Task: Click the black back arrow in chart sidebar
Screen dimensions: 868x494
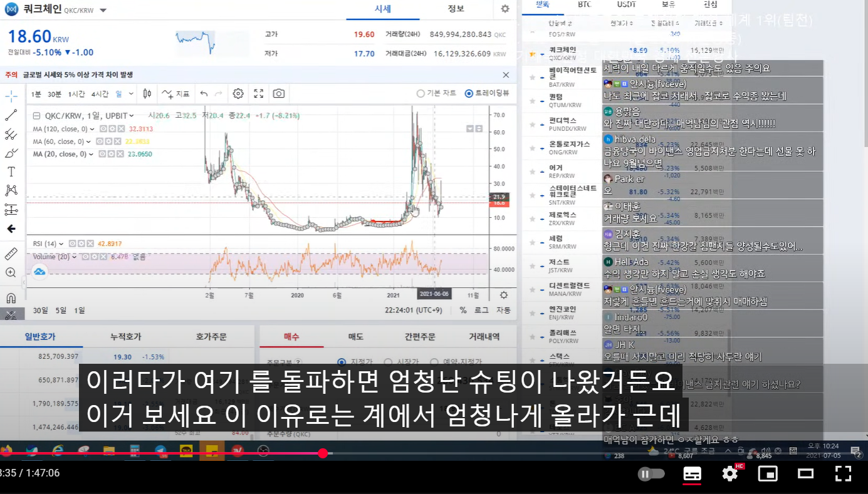Action: coord(11,229)
